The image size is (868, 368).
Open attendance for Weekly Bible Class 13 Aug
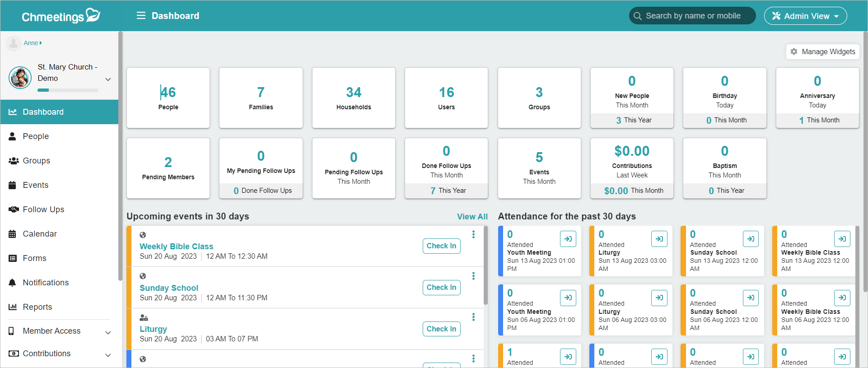pyautogui.click(x=842, y=239)
